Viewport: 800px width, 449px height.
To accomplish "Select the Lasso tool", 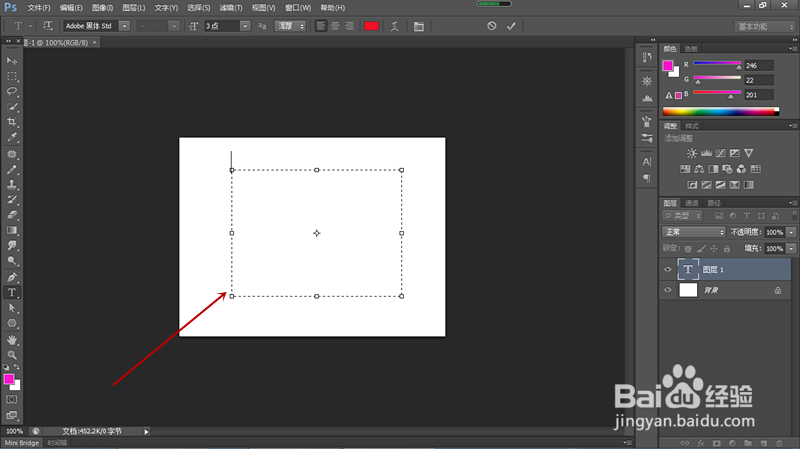I will (x=12, y=91).
